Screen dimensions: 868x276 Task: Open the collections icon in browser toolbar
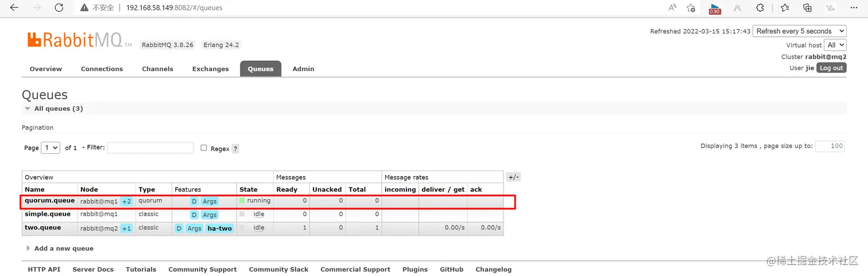(807, 8)
